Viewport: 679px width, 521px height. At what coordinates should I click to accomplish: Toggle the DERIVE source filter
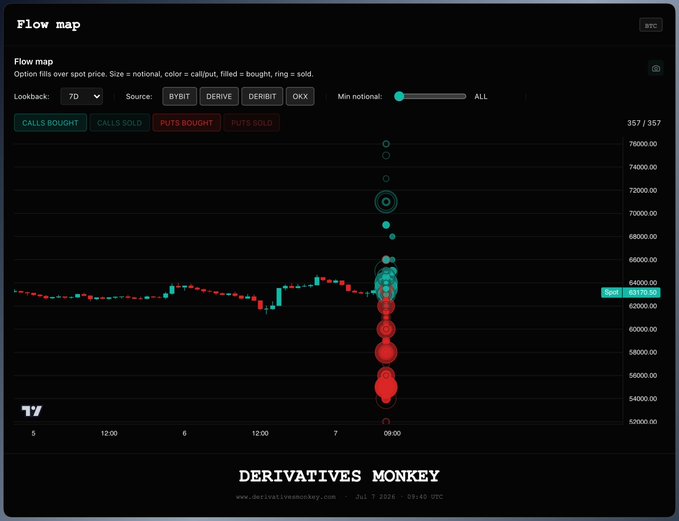(219, 96)
